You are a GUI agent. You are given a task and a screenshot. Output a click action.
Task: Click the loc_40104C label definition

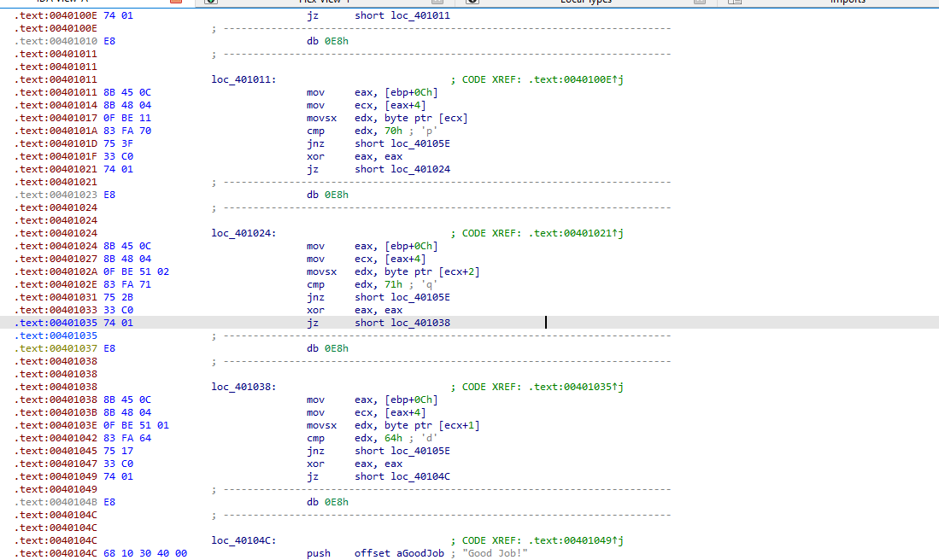(x=244, y=541)
